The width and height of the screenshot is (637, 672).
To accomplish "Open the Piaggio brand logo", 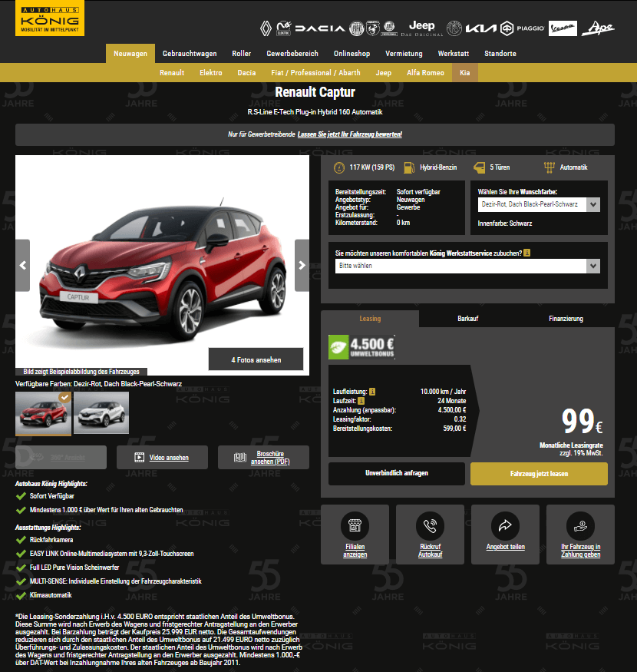I will point(523,28).
